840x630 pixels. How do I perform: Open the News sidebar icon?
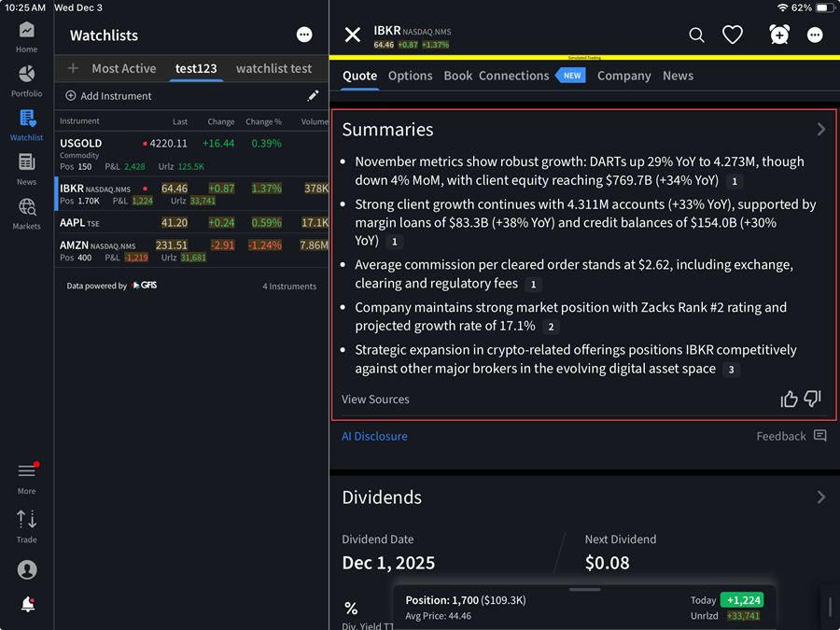point(26,163)
